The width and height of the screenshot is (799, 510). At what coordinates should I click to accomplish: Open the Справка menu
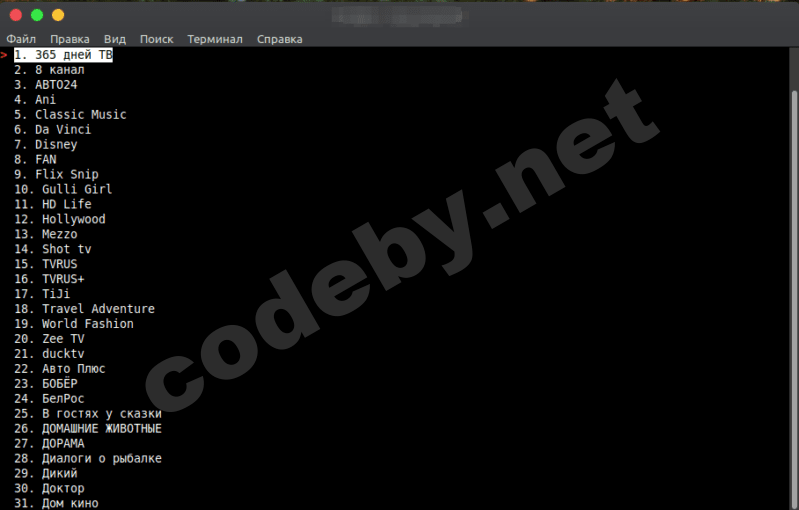point(280,39)
